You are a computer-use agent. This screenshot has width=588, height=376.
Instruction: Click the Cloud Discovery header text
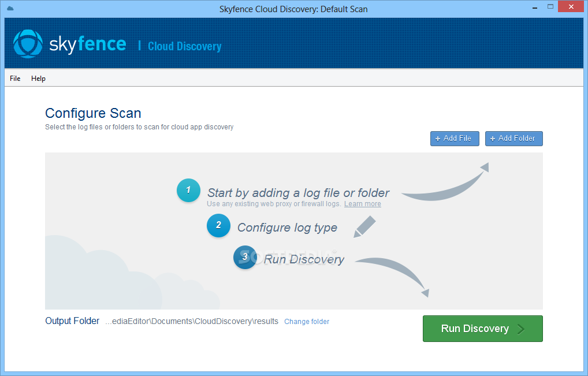(184, 46)
